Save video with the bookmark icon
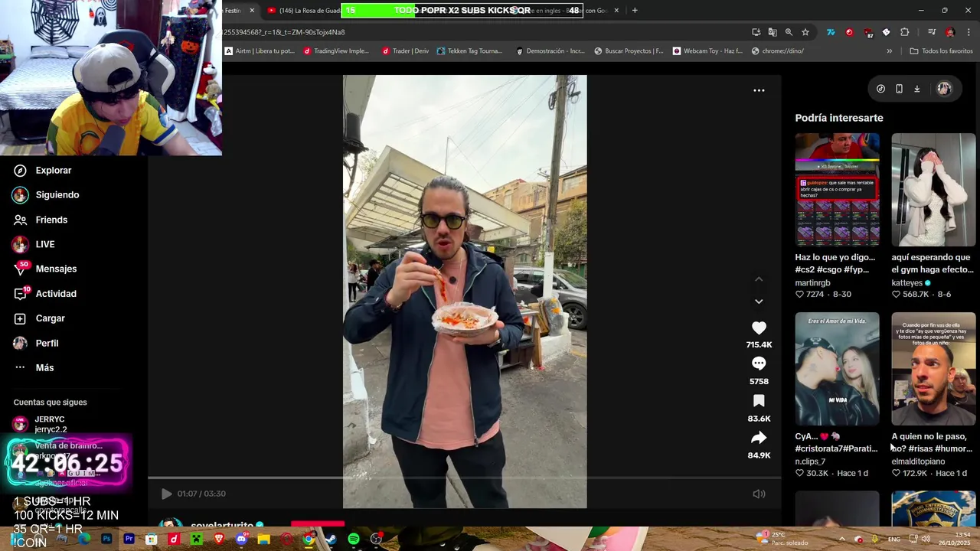This screenshot has width=980, height=551. tap(759, 401)
